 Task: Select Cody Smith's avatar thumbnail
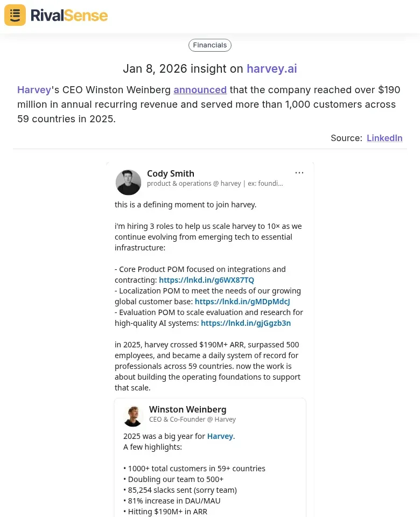point(128,182)
